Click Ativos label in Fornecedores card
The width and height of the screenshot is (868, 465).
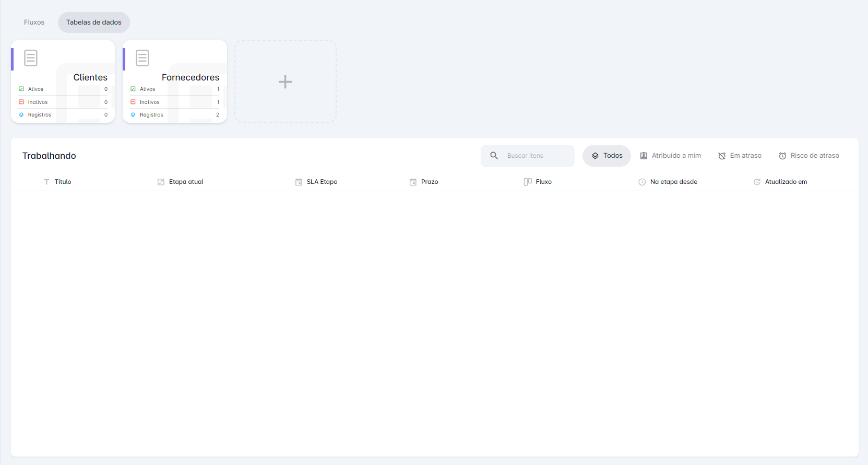(147, 89)
